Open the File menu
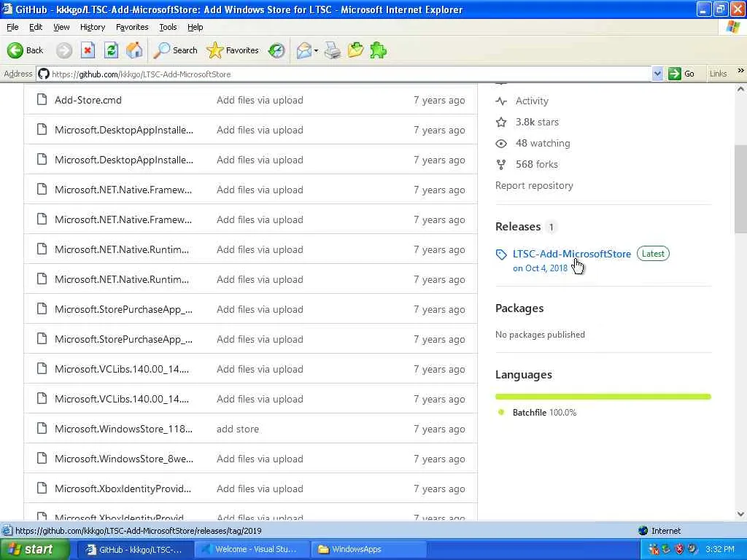The height and width of the screenshot is (560, 747). click(12, 27)
